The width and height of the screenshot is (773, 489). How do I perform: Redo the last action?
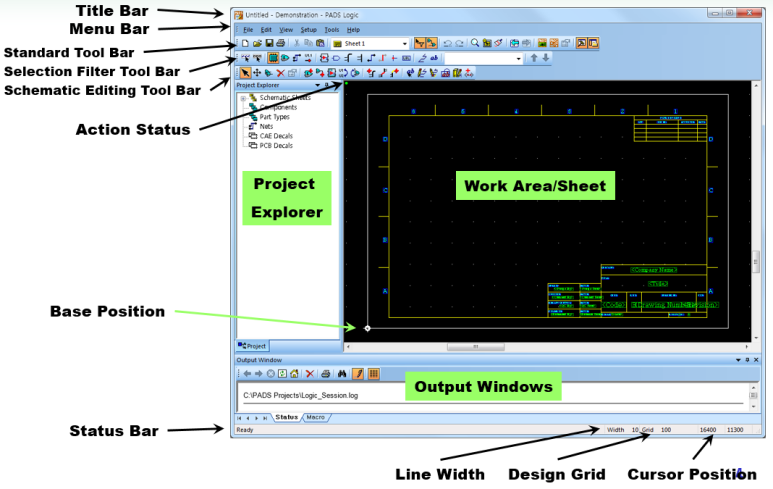point(459,43)
